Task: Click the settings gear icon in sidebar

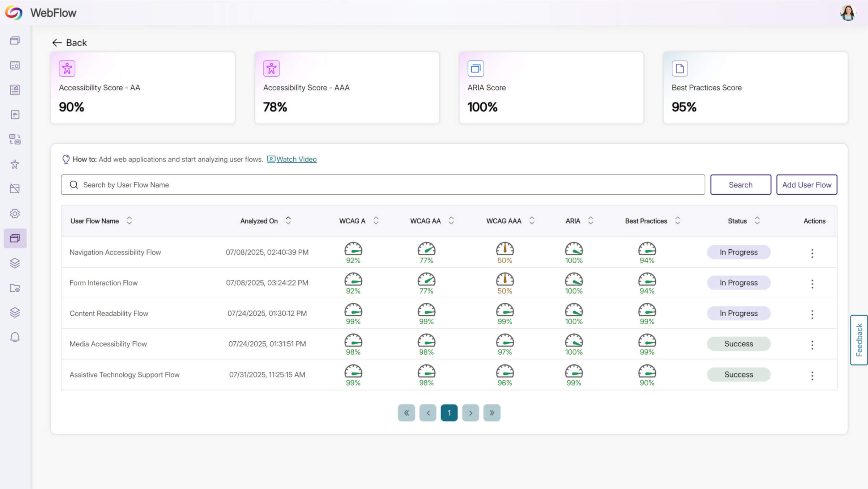Action: pos(15,214)
